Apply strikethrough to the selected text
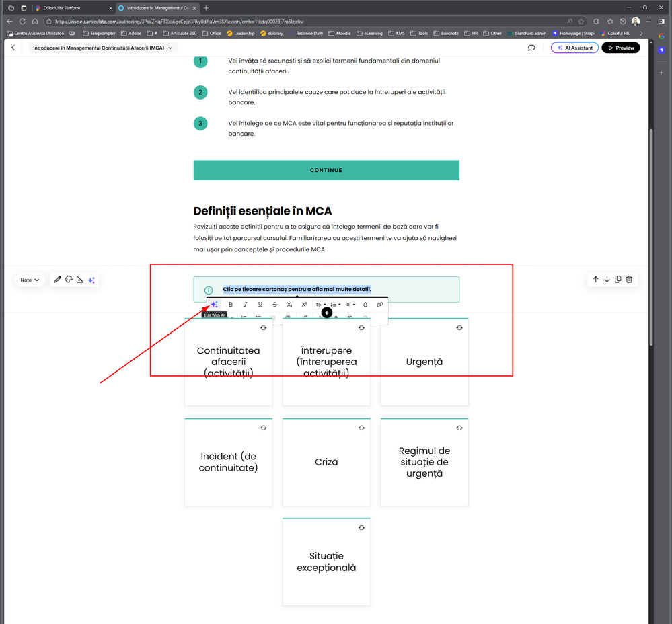 click(274, 305)
